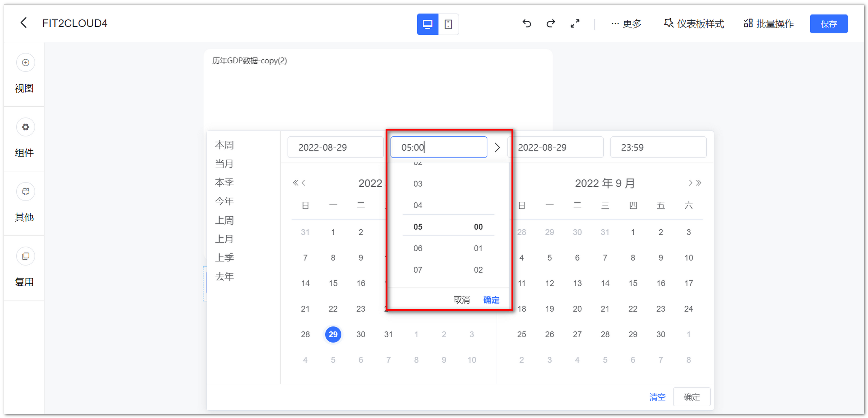Select minute 02 in time picker
Image resolution: width=868 pixels, height=418 pixels.
tap(478, 270)
